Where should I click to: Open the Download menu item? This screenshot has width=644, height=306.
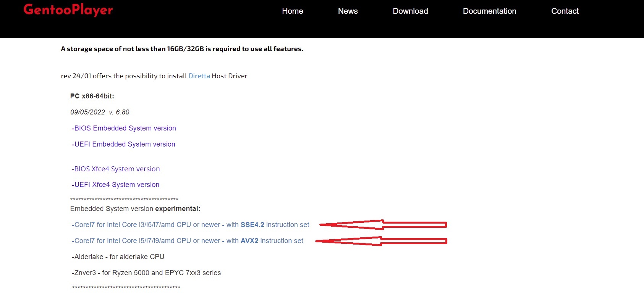point(410,11)
